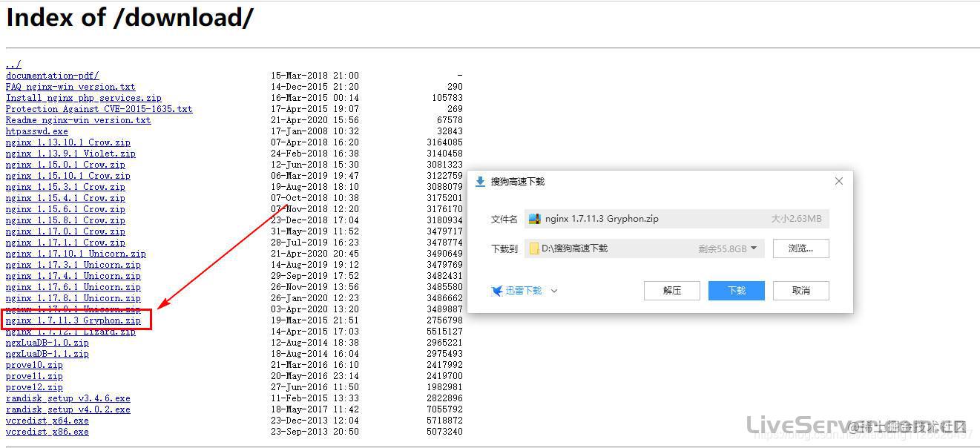Click the 下载 download button
980x448 pixels.
tap(736, 290)
